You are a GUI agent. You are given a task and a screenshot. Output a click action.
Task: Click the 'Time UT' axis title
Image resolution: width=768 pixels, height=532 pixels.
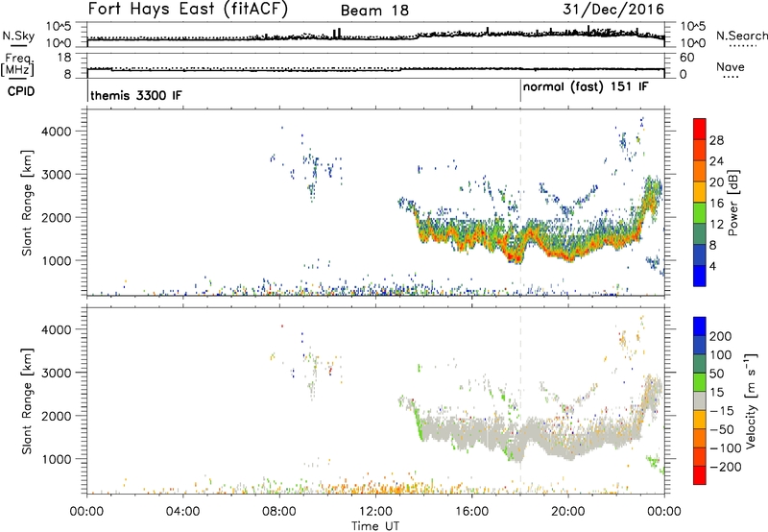click(375, 525)
